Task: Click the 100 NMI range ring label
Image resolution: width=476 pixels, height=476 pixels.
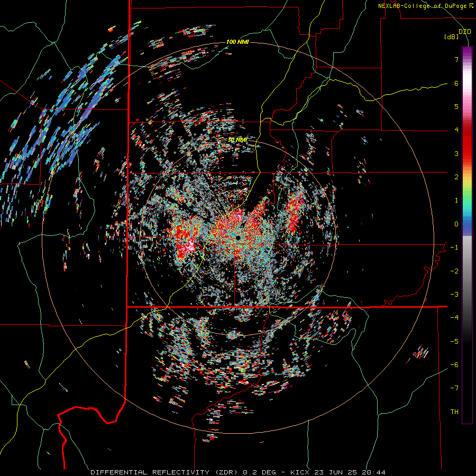Action: 237,42
